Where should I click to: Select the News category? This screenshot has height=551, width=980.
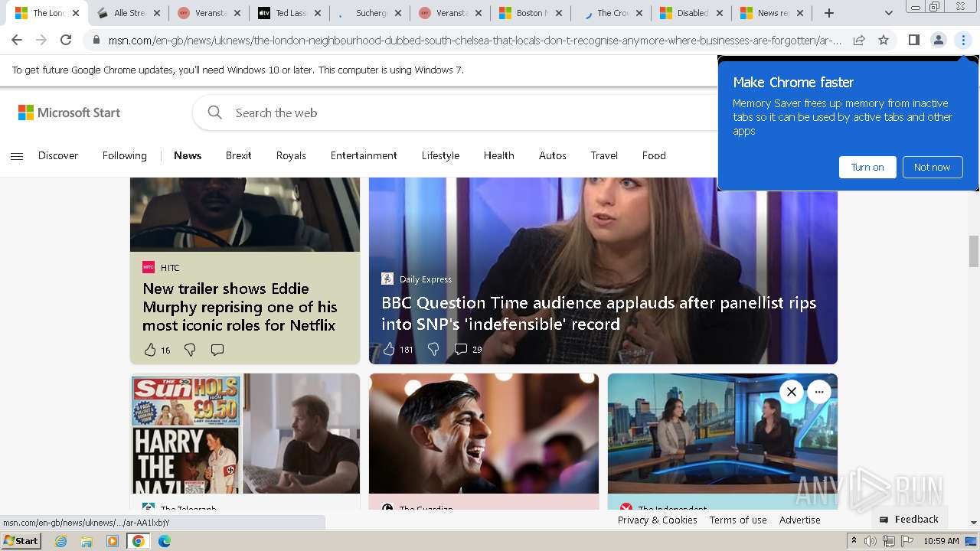pyautogui.click(x=188, y=155)
